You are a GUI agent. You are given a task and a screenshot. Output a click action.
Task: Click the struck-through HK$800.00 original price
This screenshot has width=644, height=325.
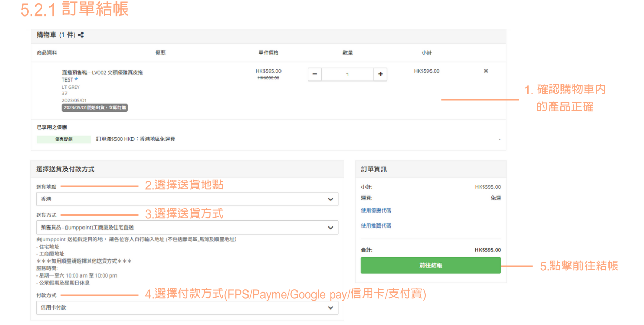pos(268,78)
